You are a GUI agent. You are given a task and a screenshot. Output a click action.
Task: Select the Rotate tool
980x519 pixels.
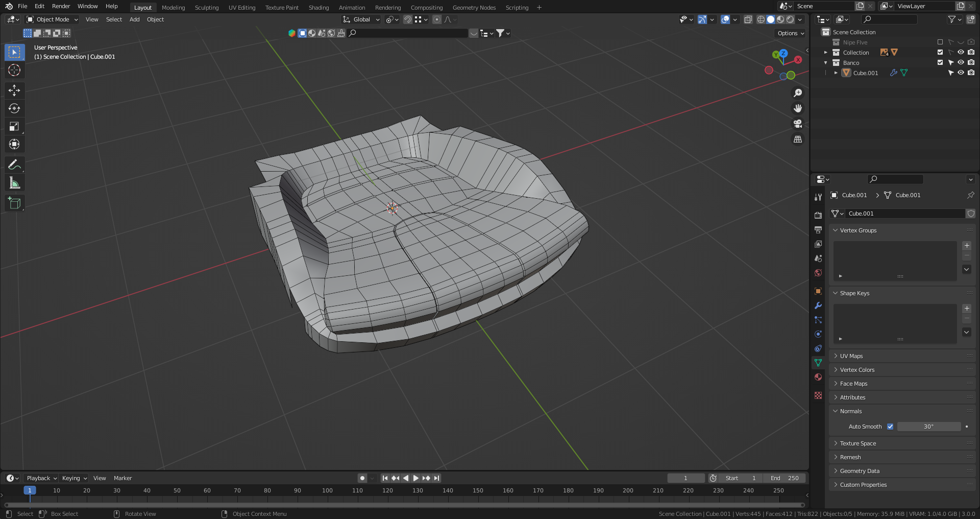[x=14, y=108]
